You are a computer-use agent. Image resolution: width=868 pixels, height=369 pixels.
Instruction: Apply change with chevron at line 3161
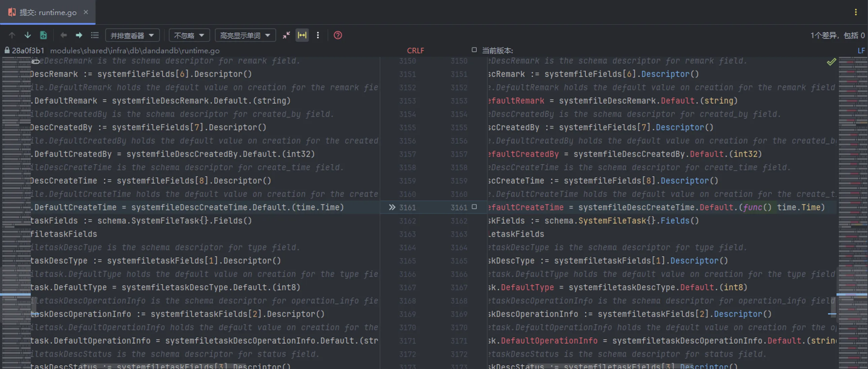click(392, 207)
